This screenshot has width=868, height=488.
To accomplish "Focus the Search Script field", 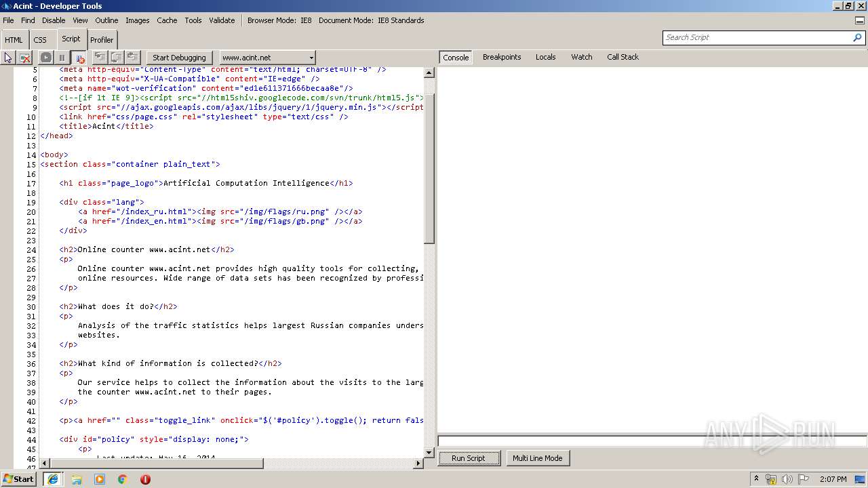I will [x=757, y=37].
